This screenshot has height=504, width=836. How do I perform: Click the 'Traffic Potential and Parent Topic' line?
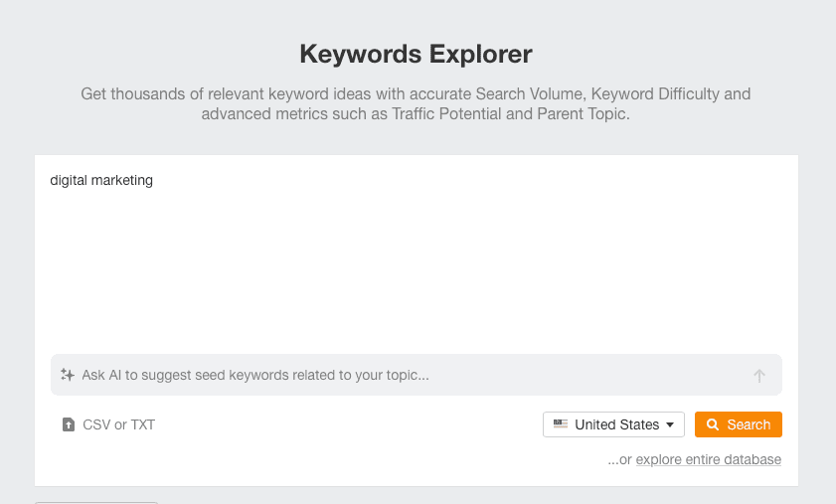[x=416, y=114]
